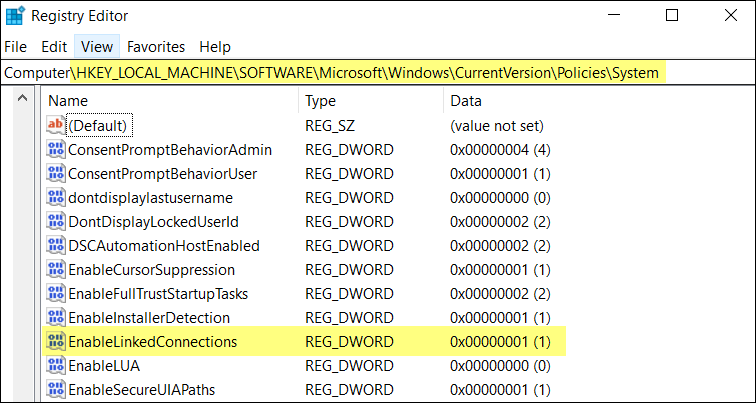Click REG_DWORD type in EnableLinkedConnections row
Image resolution: width=756 pixels, height=403 pixels.
tap(350, 342)
